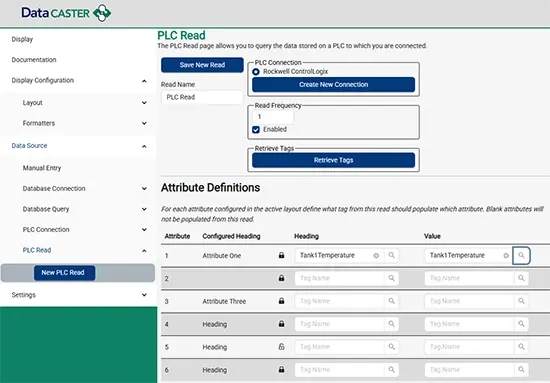Click Heading tag field in row 2
This screenshot has height=383, width=550.
340,278
